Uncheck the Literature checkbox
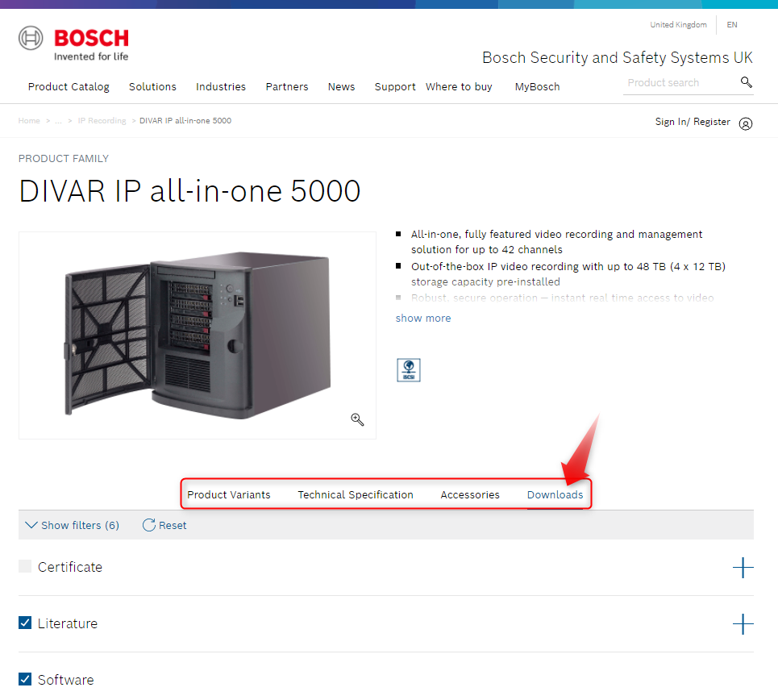The image size is (778, 700). [x=25, y=623]
